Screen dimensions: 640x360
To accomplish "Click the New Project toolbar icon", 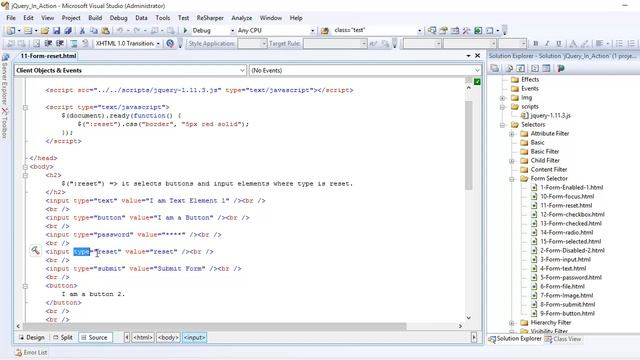I will point(11,31).
